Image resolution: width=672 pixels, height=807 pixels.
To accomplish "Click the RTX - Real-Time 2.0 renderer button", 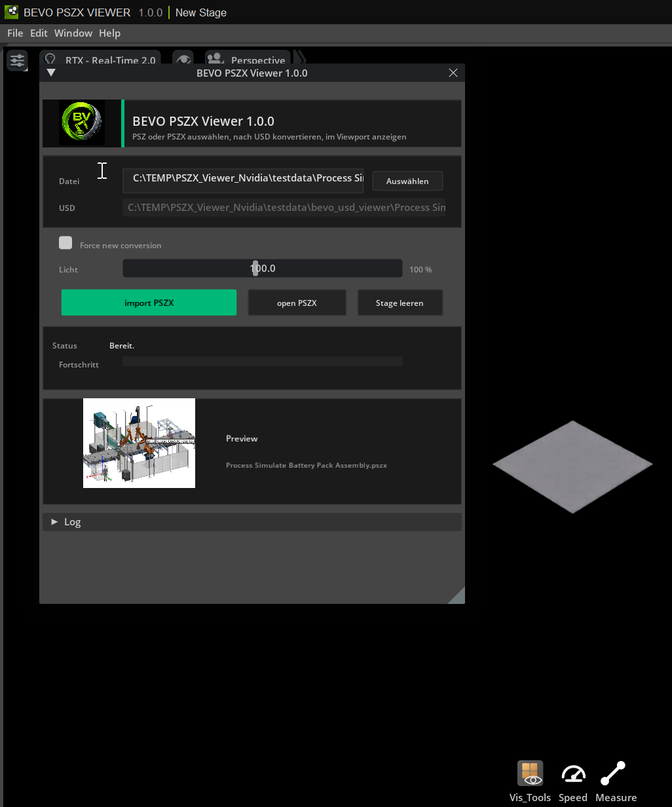I will [100, 58].
